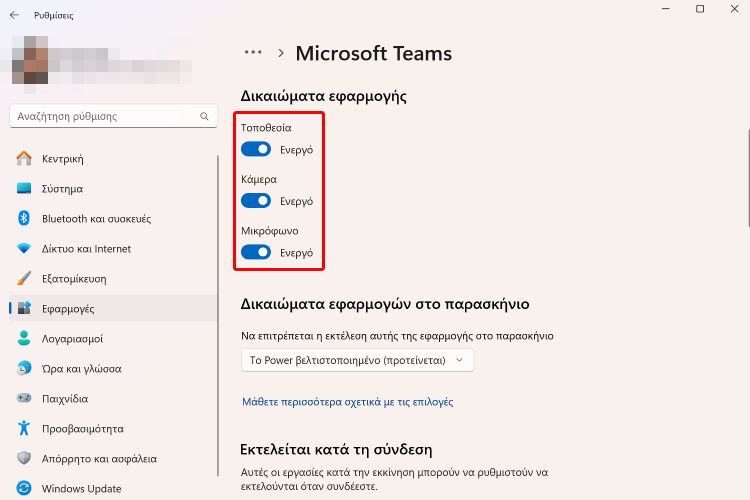The image size is (750, 500).
Task: Click the Σύστημα monitor icon
Action: tap(24, 189)
